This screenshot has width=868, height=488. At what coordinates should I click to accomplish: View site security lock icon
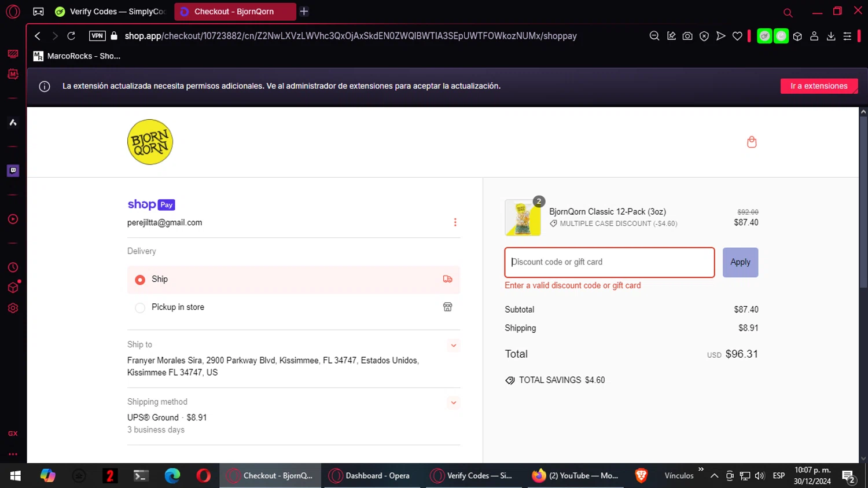[114, 36]
